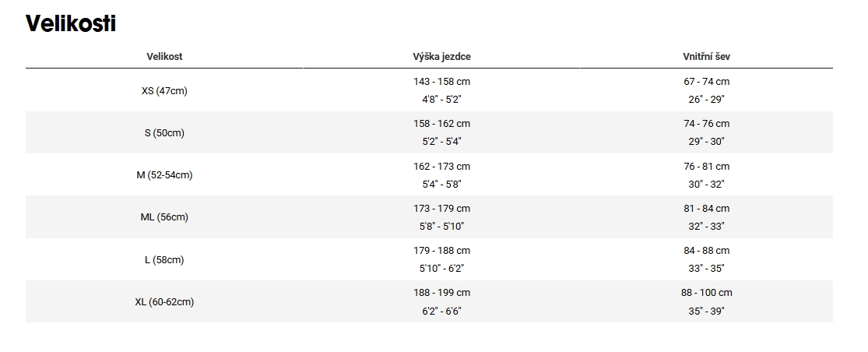The image size is (868, 352).
Task: Select the Velikost column header
Action: coord(164,56)
